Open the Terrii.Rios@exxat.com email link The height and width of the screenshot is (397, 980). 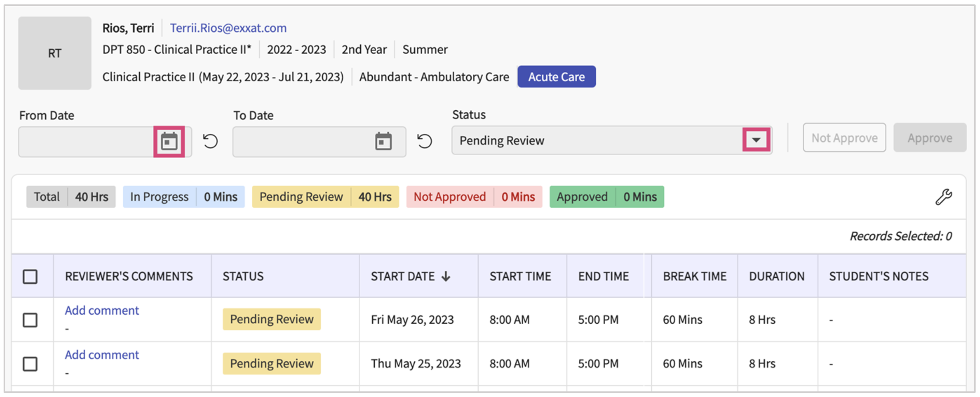pyautogui.click(x=228, y=28)
